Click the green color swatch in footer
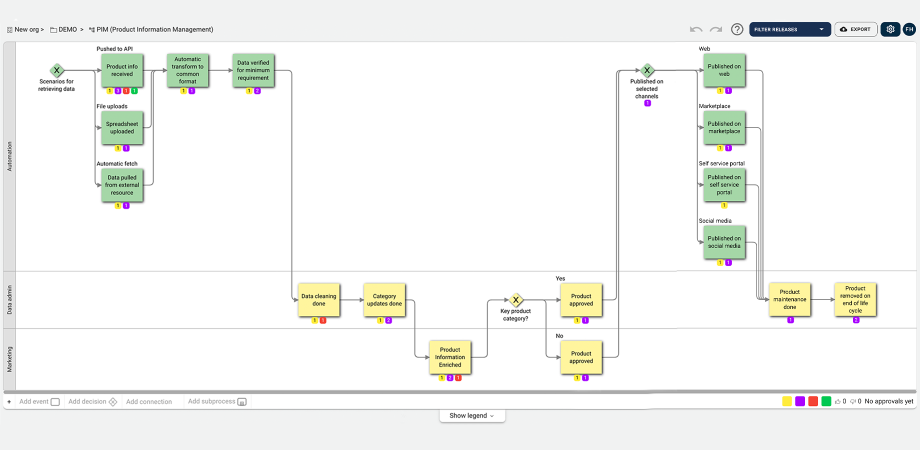920x450 pixels. tap(827, 401)
